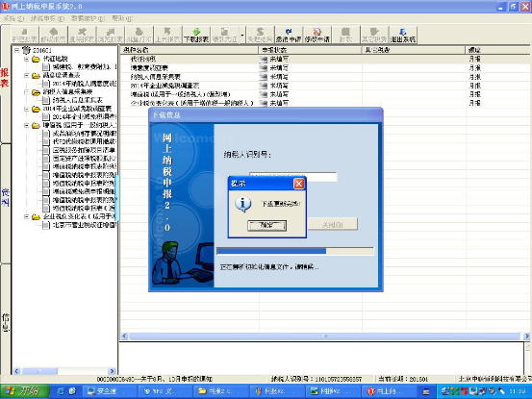This screenshot has height=399, width=532.
Task: Click the 修改申请 toolbar icon
Action: pos(317,35)
